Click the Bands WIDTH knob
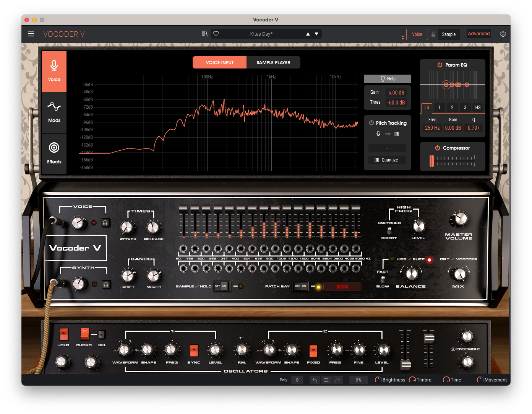Screen dimensions: 532x414 (154, 275)
